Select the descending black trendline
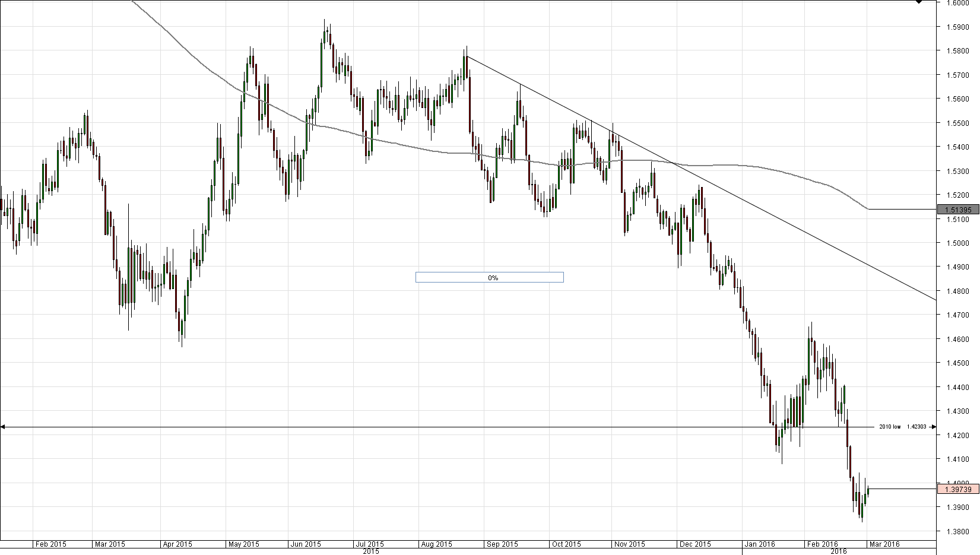980x555 pixels. point(700,177)
